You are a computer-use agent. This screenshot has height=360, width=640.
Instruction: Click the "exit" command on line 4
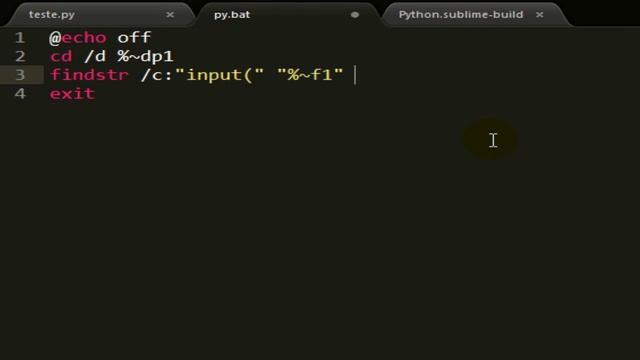pyautogui.click(x=72, y=94)
